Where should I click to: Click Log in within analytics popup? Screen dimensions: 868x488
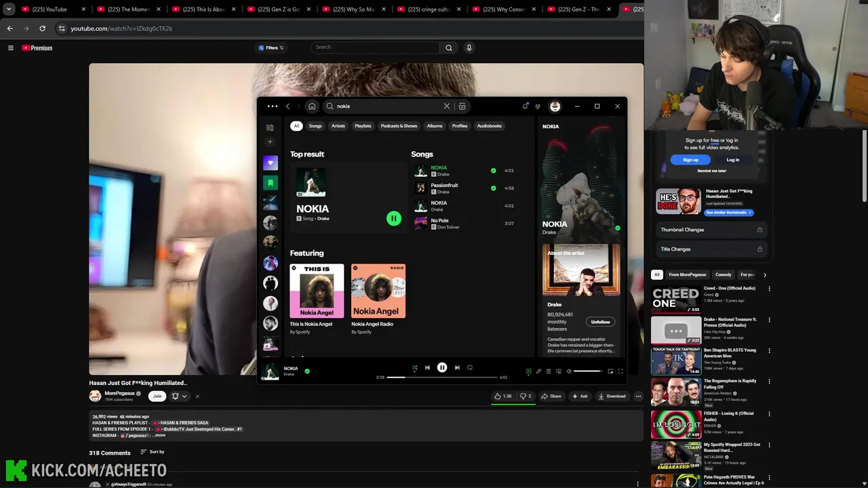point(733,160)
